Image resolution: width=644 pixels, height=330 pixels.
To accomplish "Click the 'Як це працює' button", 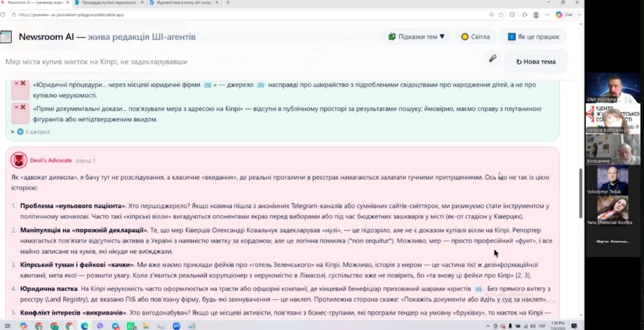I will coord(533,36).
